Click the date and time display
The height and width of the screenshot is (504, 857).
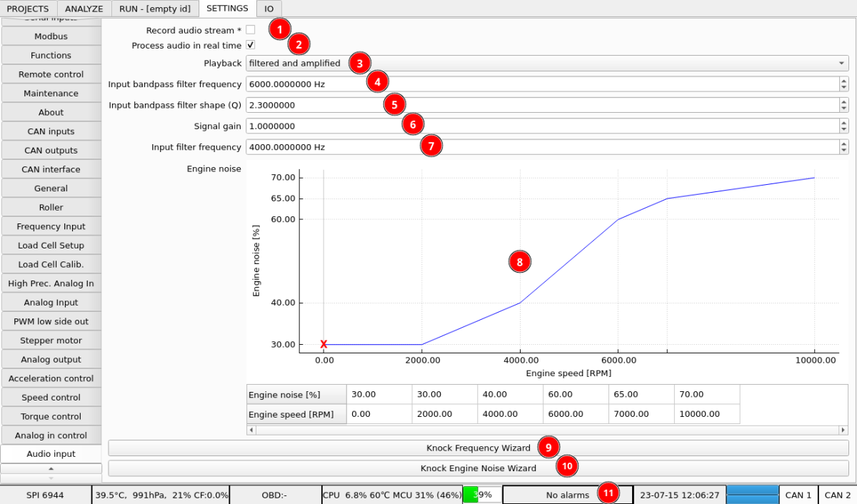pyautogui.click(x=679, y=494)
